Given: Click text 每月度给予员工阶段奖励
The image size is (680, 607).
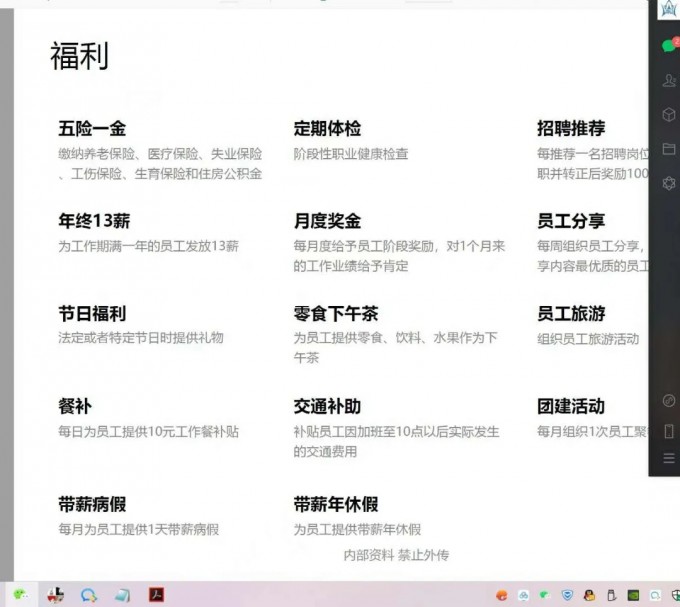Looking at the screenshot, I should tap(364, 246).
